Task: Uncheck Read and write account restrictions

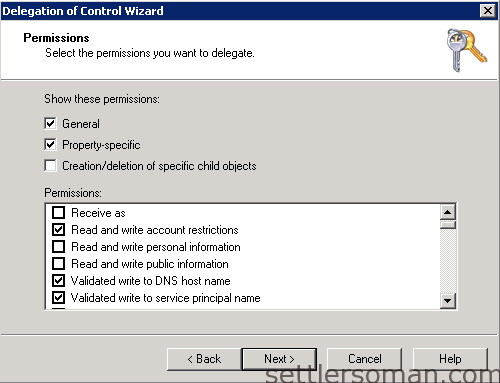Action: click(x=59, y=230)
